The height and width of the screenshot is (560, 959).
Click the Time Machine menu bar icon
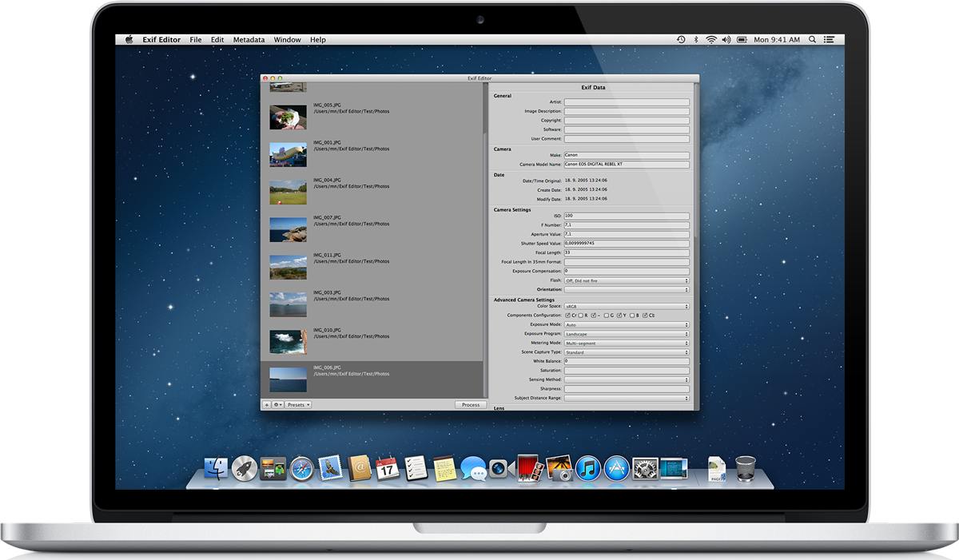tap(681, 39)
